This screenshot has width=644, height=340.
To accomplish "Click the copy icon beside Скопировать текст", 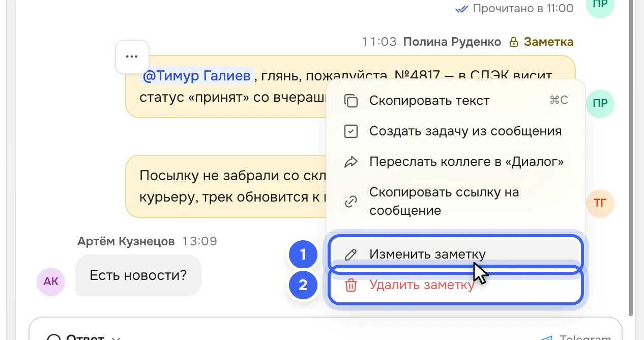I will point(351,101).
